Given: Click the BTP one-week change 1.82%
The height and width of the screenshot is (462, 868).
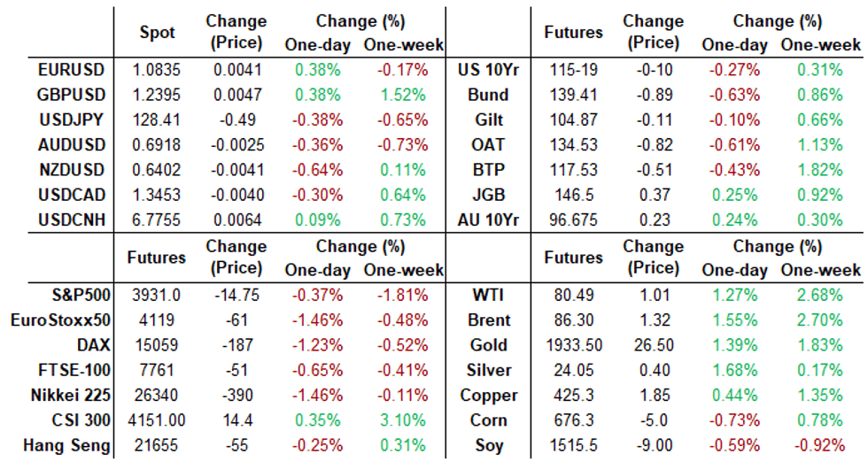Looking at the screenshot, I should [821, 169].
